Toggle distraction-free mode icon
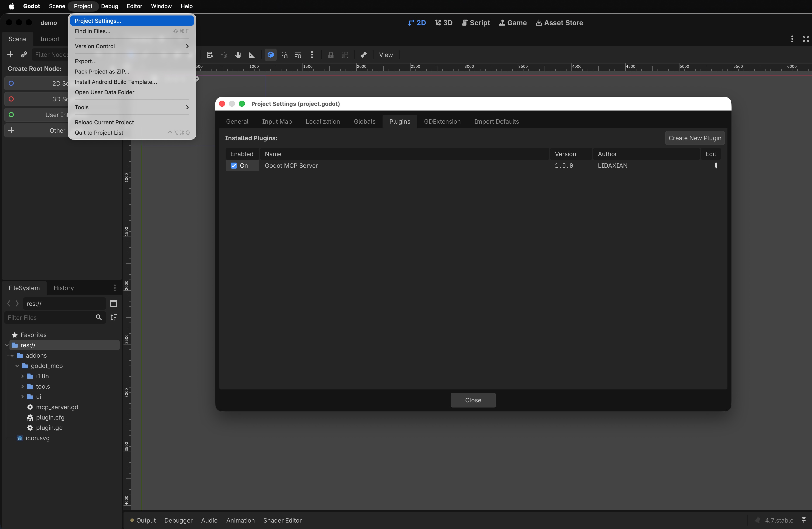Screen dimensions: 812x529 point(806,39)
